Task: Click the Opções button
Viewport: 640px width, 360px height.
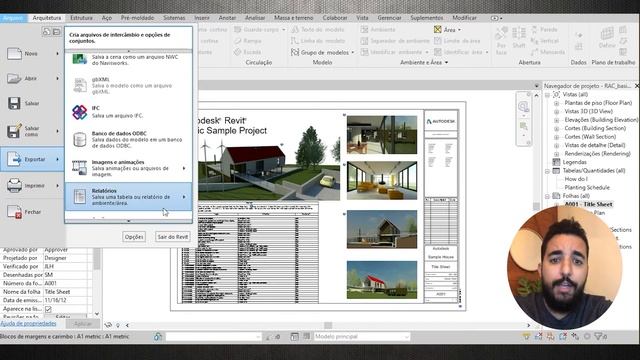Action: [x=134, y=237]
